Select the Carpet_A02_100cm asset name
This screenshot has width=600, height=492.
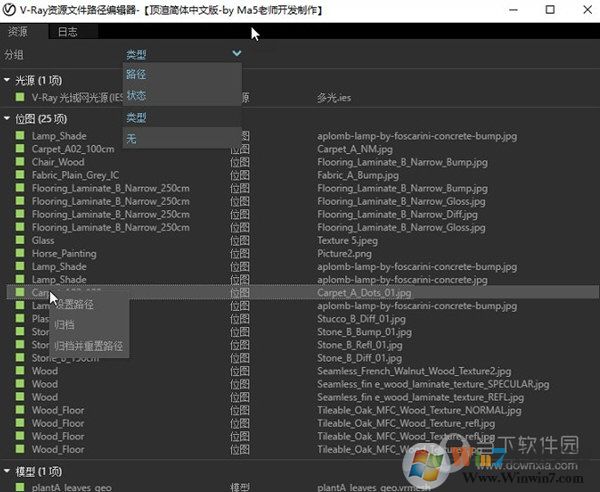[x=73, y=149]
